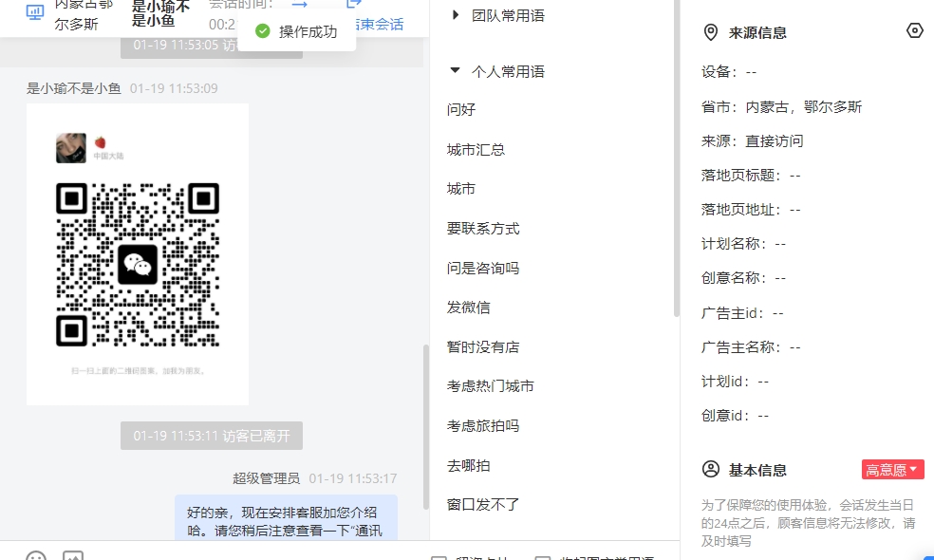Click the 来源信息 section heading
934x560 pixels.
click(x=757, y=33)
